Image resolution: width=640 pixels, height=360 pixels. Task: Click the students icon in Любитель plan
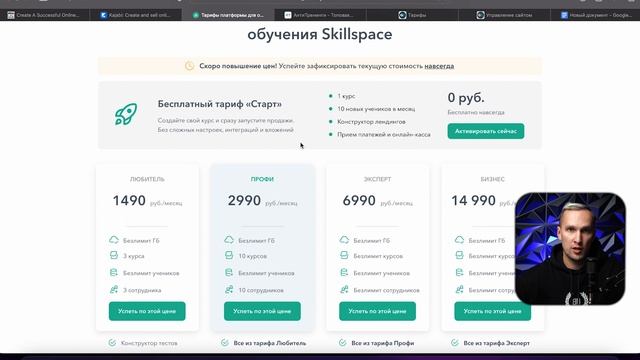[114, 273]
